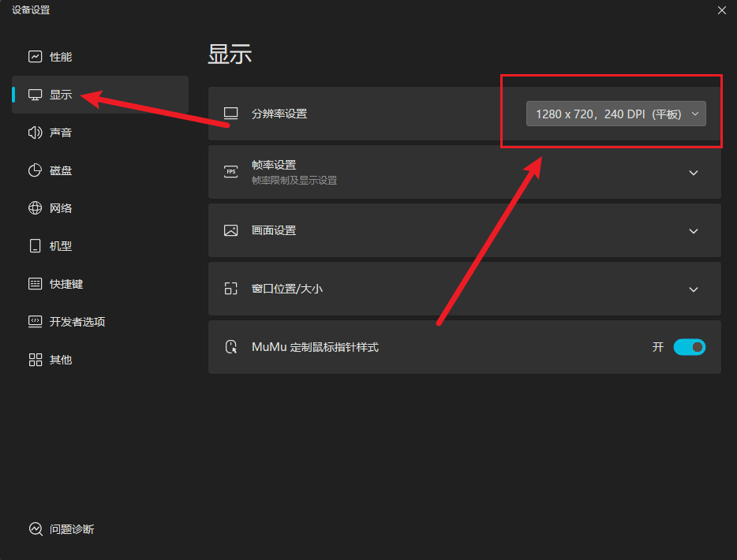Click the keyboard icon beside 快捷键
This screenshot has height=560, width=737.
tap(36, 284)
